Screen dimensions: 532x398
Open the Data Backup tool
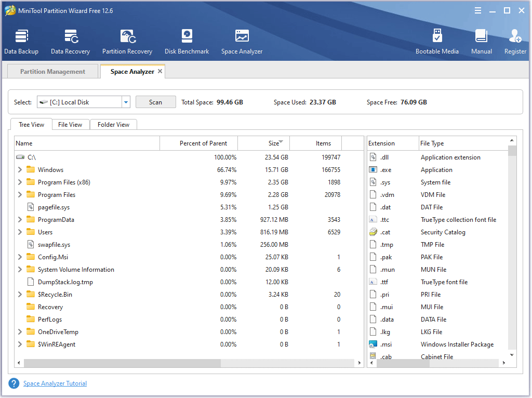[x=21, y=42]
